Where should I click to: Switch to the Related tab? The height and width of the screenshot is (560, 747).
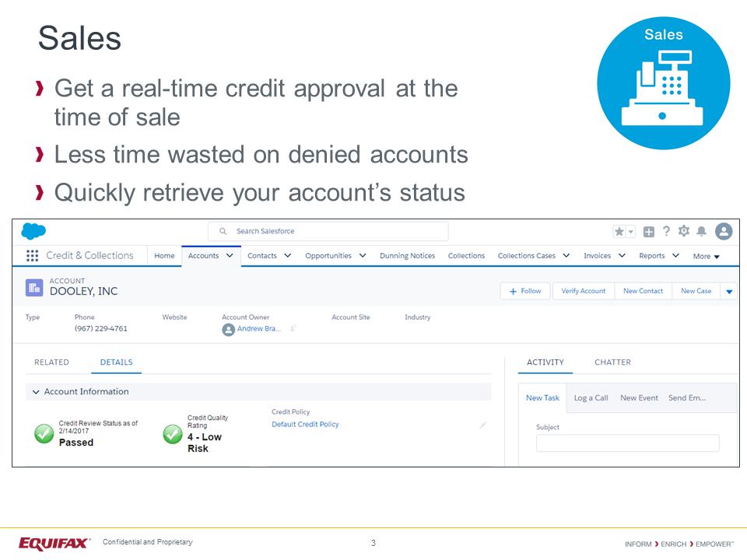[52, 362]
